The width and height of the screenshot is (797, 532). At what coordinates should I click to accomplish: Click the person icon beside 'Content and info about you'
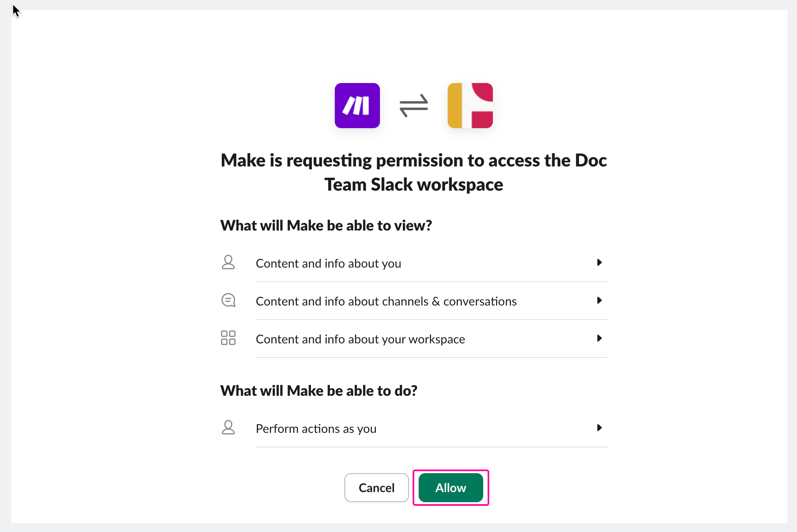pyautogui.click(x=228, y=262)
